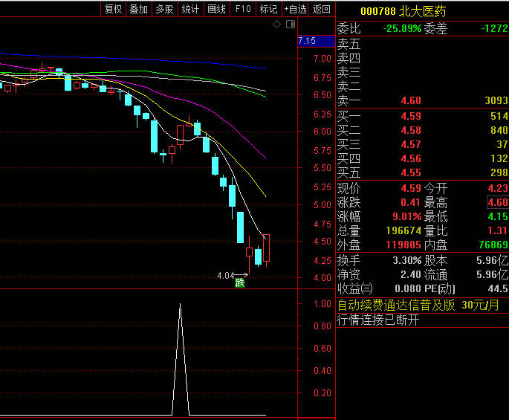509x420 pixels.
Task: Toggle the side panel layout icon
Action: tap(291, 24)
